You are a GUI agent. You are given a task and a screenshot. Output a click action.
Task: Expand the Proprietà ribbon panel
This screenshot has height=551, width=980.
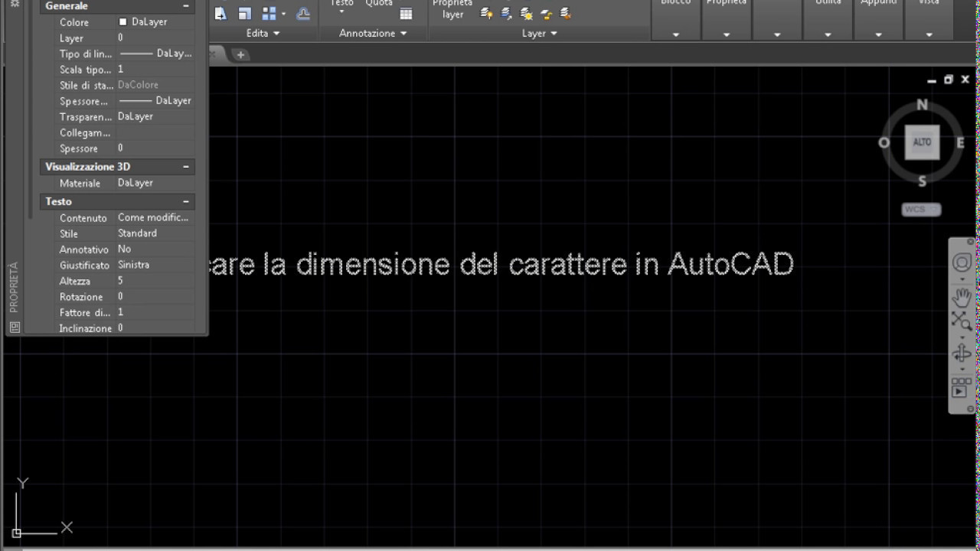coord(726,34)
